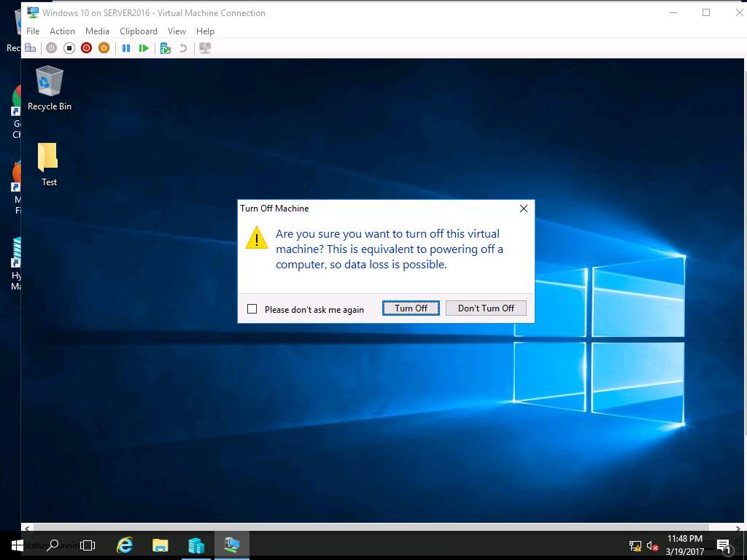Image resolution: width=747 pixels, height=560 pixels.
Task: Open the Action menu
Action: pyautogui.click(x=63, y=31)
